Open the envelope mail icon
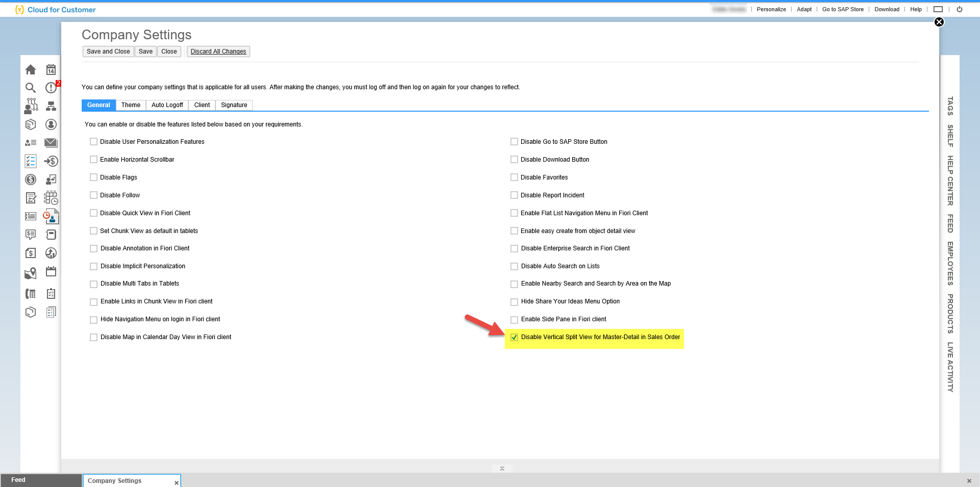The image size is (980, 487). [x=51, y=143]
